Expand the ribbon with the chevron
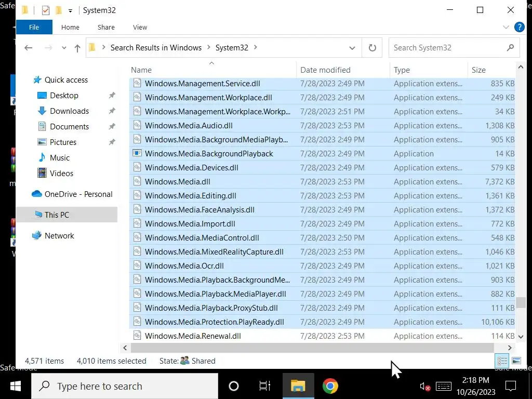The width and height of the screenshot is (532, 399). 506,27
